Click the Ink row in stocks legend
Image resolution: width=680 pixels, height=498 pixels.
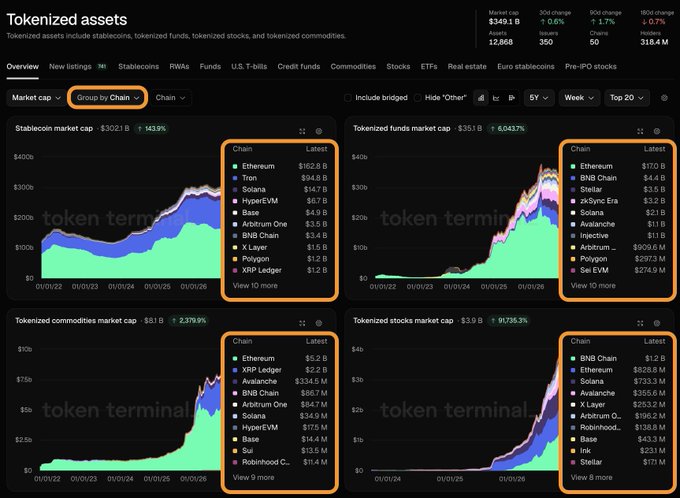coord(618,451)
